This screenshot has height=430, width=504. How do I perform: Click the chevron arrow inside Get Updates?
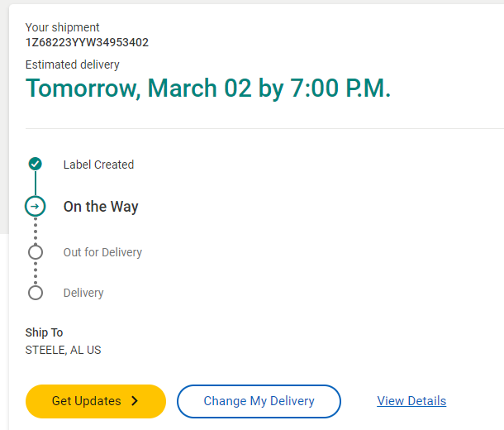pos(135,401)
